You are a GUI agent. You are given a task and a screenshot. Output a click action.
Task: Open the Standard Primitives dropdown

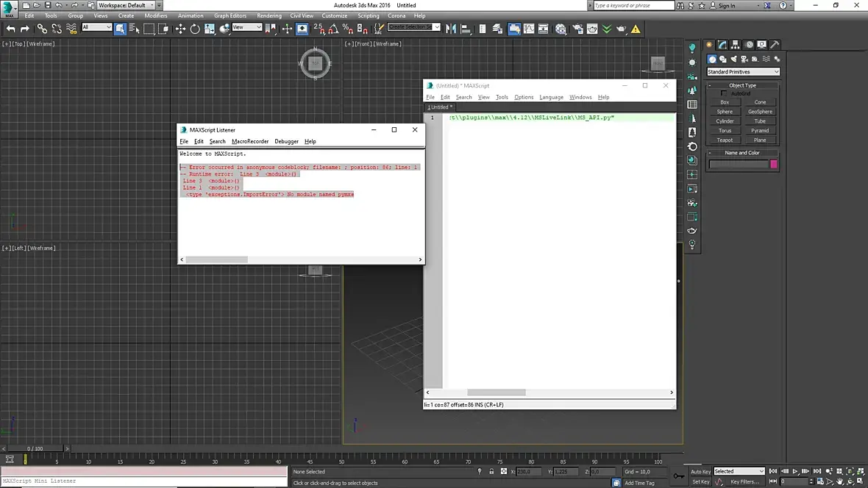pos(743,72)
